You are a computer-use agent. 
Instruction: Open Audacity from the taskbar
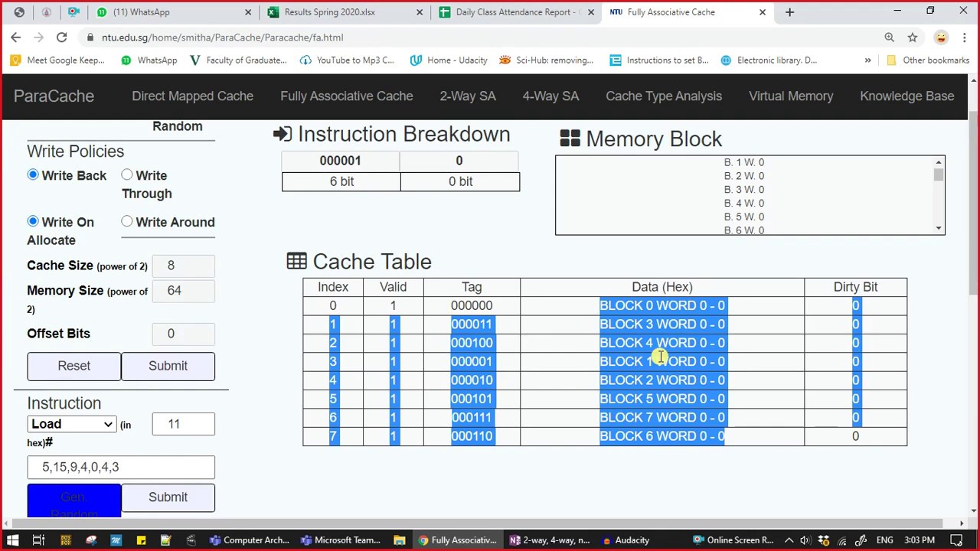tap(626, 540)
